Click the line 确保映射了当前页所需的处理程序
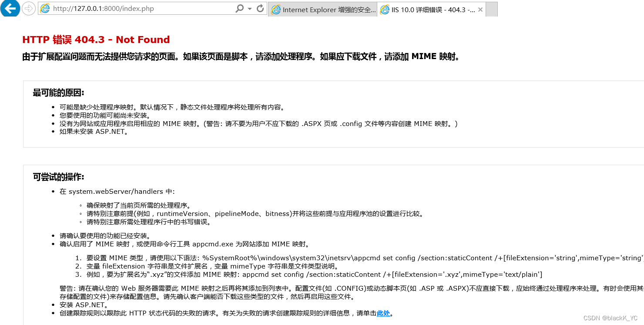This screenshot has height=325, width=644. 139,206
